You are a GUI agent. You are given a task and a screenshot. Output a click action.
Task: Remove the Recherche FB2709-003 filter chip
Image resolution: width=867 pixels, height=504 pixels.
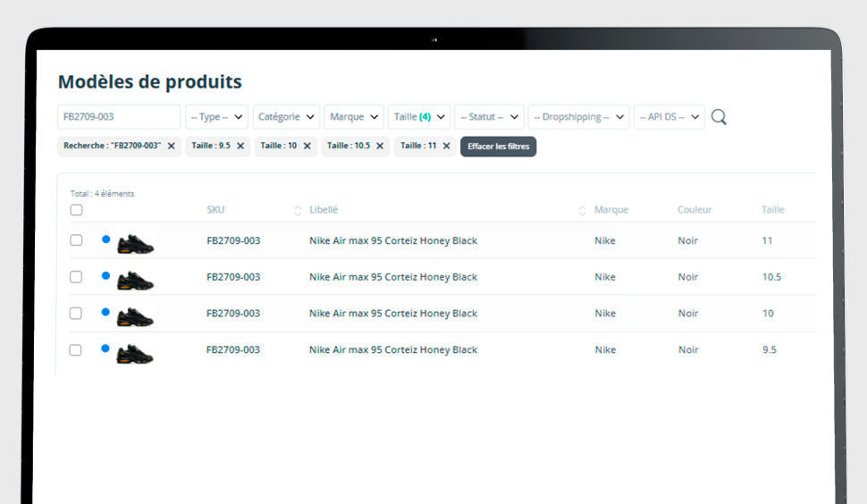click(172, 146)
